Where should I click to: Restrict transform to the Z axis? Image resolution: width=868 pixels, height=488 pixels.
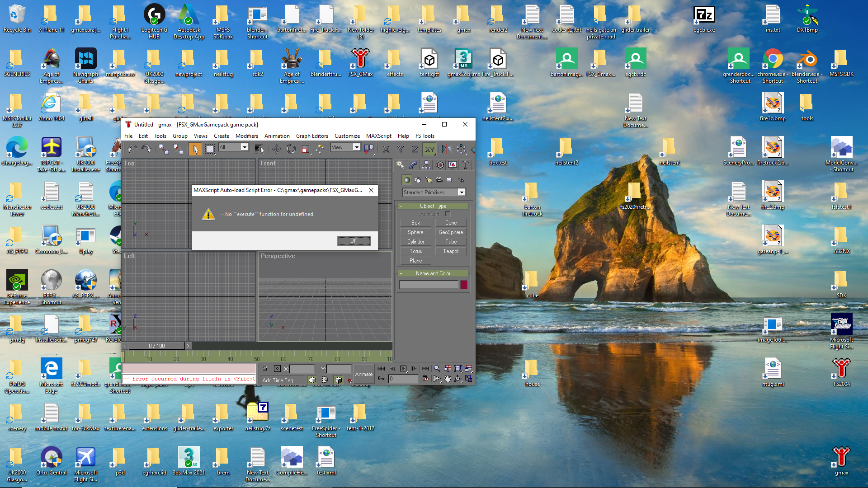[415, 149]
